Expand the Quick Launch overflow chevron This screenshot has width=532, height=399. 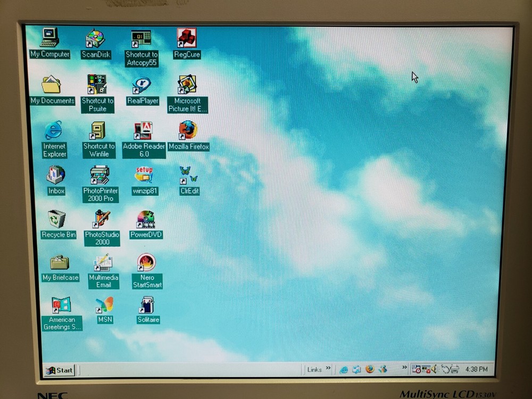pos(404,368)
